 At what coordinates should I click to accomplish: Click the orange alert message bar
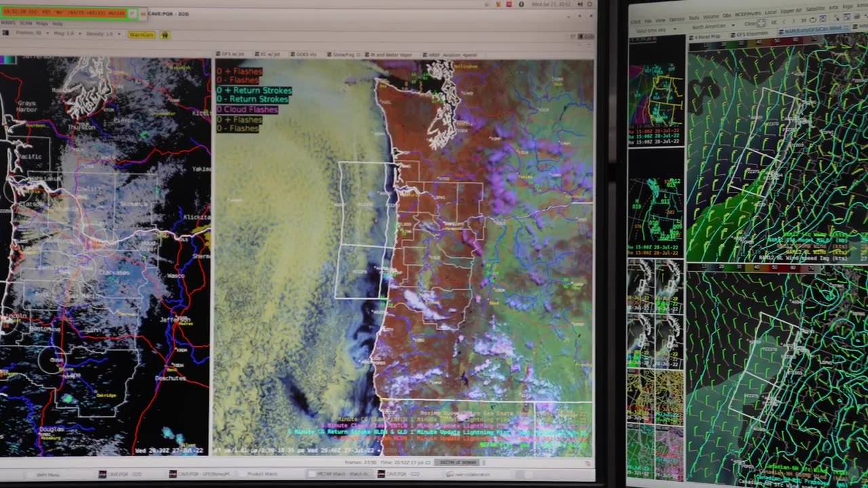click(64, 14)
